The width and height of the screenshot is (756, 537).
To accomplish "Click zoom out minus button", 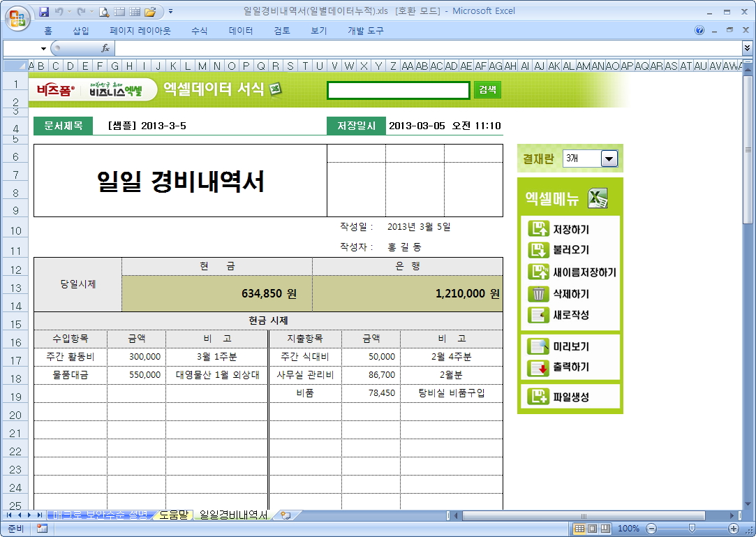I will point(651,529).
